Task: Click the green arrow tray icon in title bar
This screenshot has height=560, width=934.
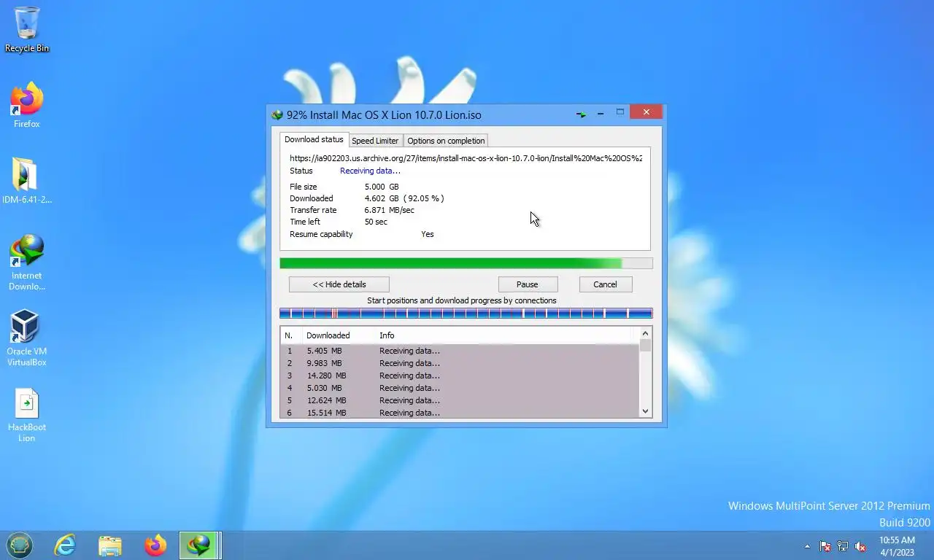Action: (581, 114)
